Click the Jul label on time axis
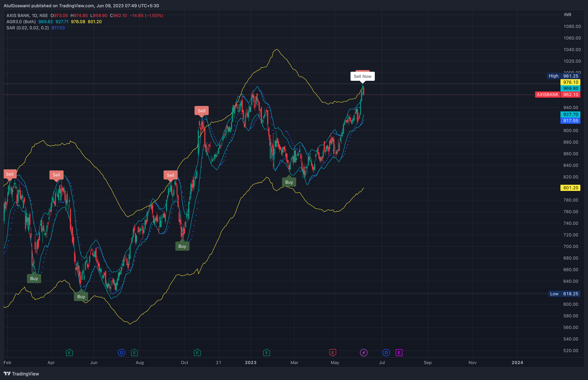 tap(382, 362)
